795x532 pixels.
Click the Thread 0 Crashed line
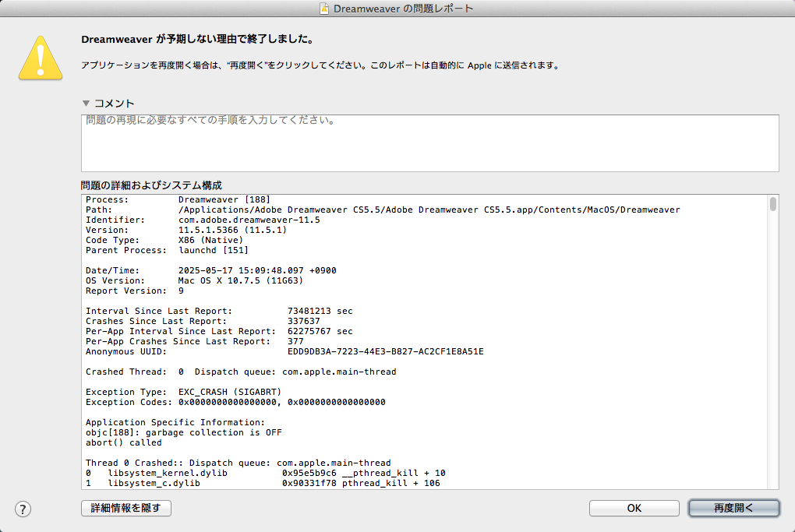tap(238, 463)
